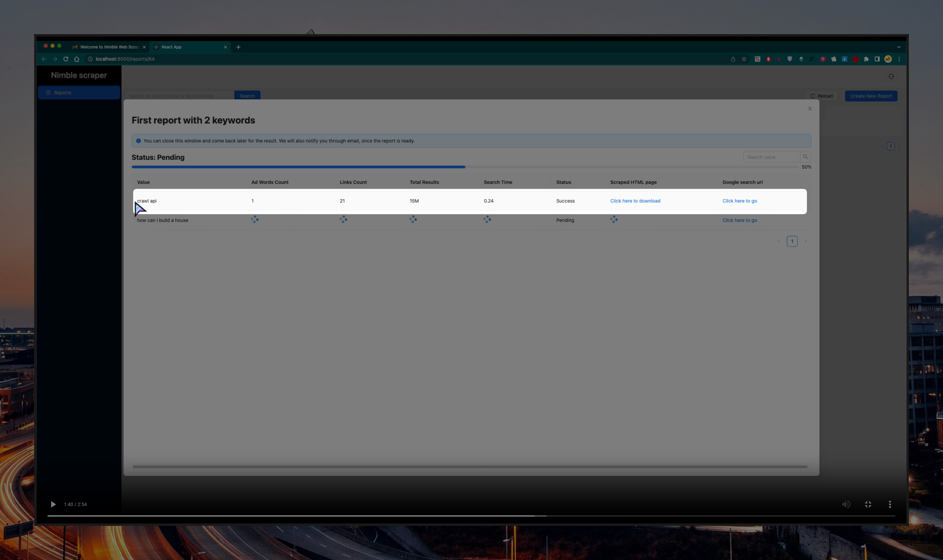943x560 pixels.
Task: Go to next page in modal table
Action: pyautogui.click(x=806, y=241)
